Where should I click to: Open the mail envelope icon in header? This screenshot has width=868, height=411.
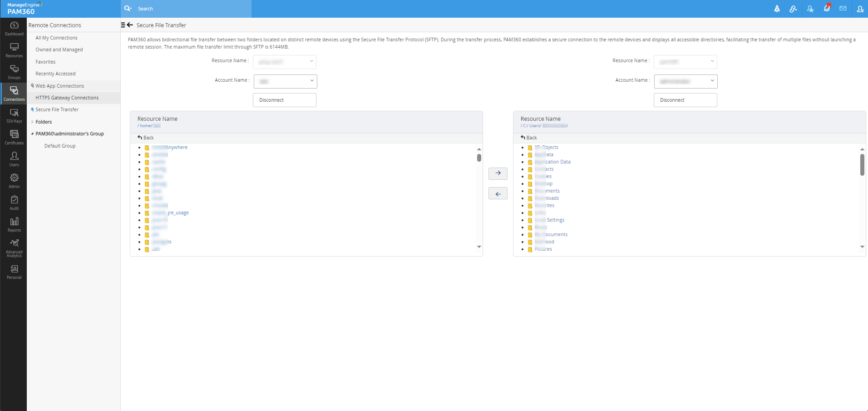coord(843,9)
